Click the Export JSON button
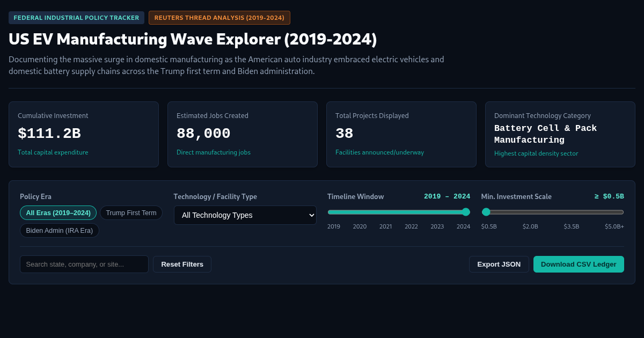644x338 pixels. pyautogui.click(x=499, y=264)
